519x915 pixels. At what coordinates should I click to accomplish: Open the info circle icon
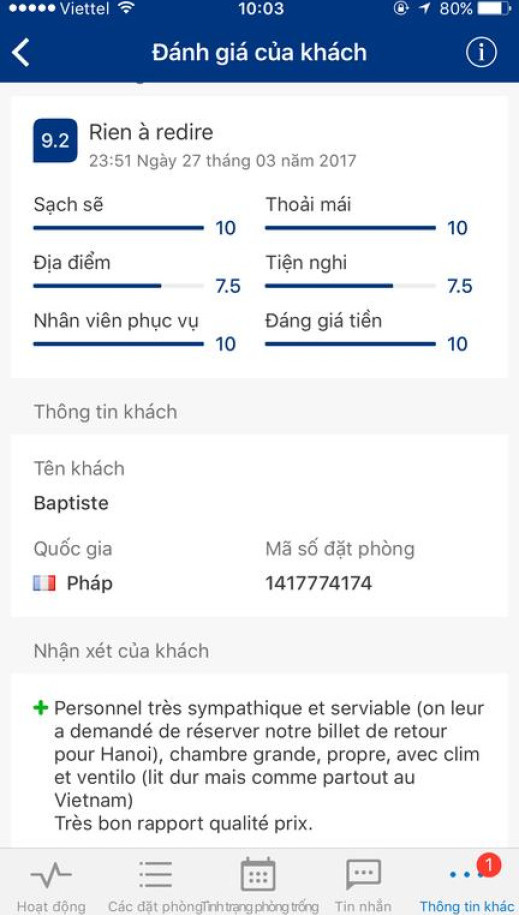click(x=481, y=53)
